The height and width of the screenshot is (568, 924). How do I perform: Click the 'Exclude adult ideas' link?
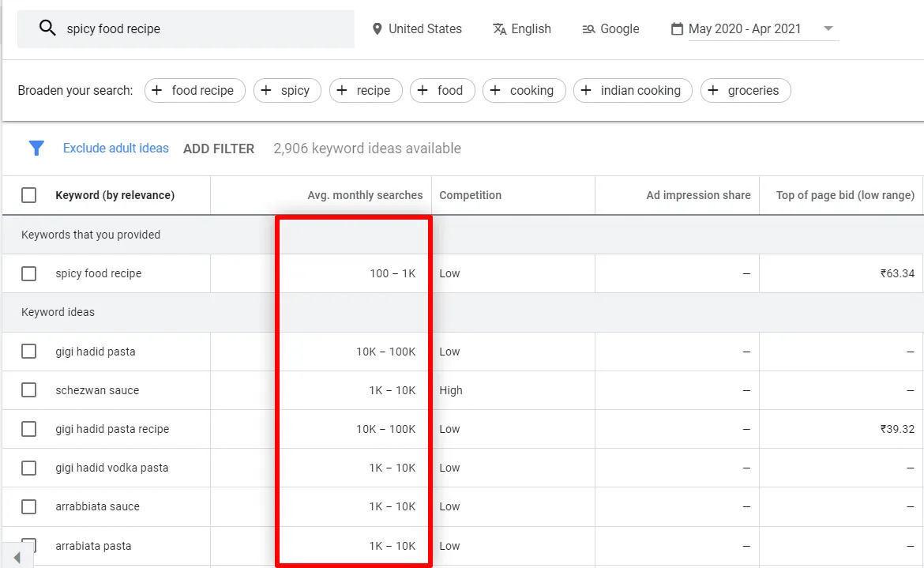tap(116, 148)
